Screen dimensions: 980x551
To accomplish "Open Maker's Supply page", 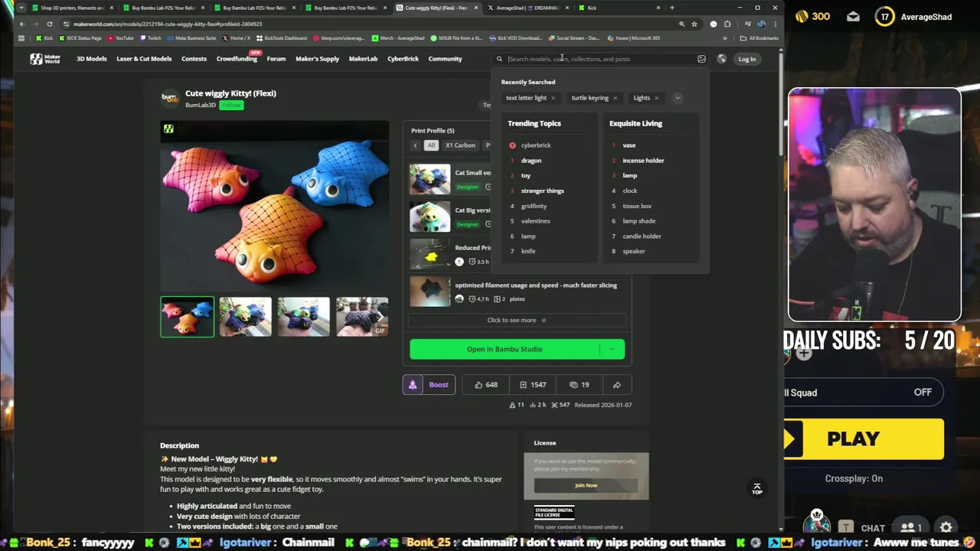I will point(317,59).
